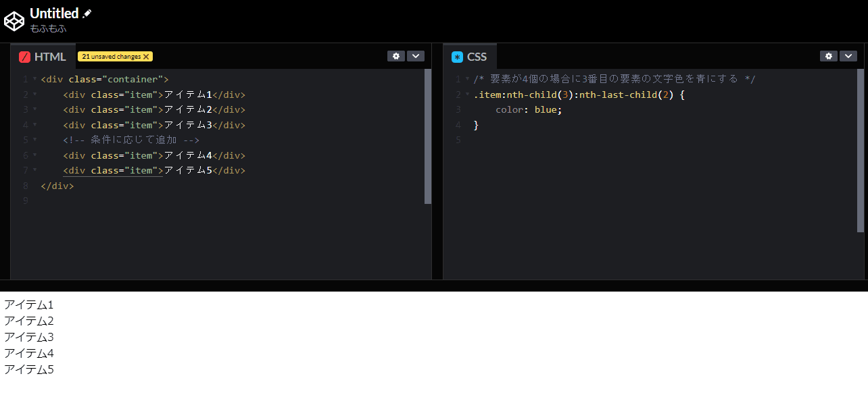Click the CodePen logo icon

click(x=14, y=21)
